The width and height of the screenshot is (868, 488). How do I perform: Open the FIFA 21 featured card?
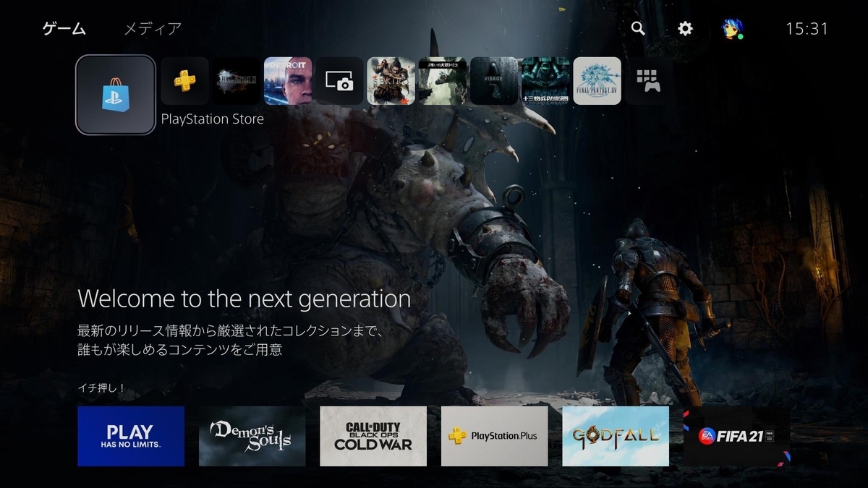[x=736, y=436]
